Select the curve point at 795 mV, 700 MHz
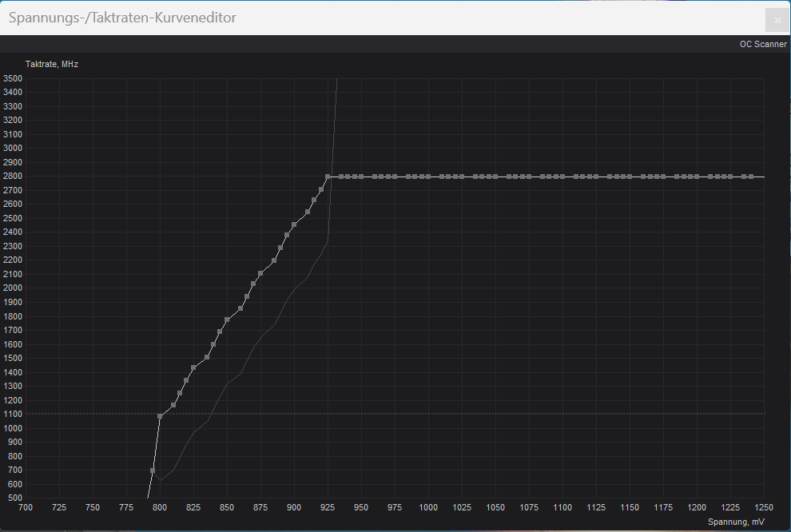This screenshot has height=532, width=791. 153,470
